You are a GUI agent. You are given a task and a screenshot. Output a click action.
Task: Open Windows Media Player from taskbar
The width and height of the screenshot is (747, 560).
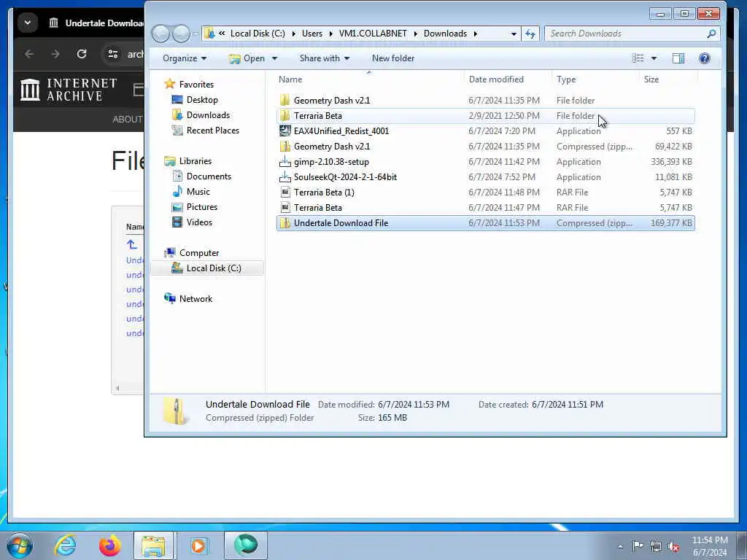(198, 545)
